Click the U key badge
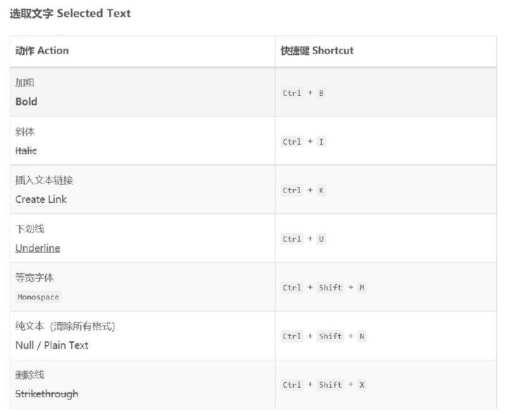 pos(321,239)
